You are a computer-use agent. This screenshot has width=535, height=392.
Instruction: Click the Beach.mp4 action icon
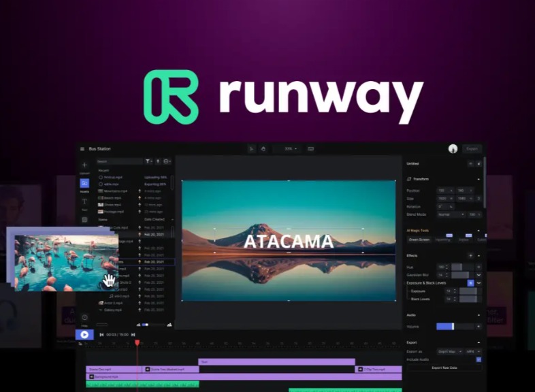click(x=140, y=198)
